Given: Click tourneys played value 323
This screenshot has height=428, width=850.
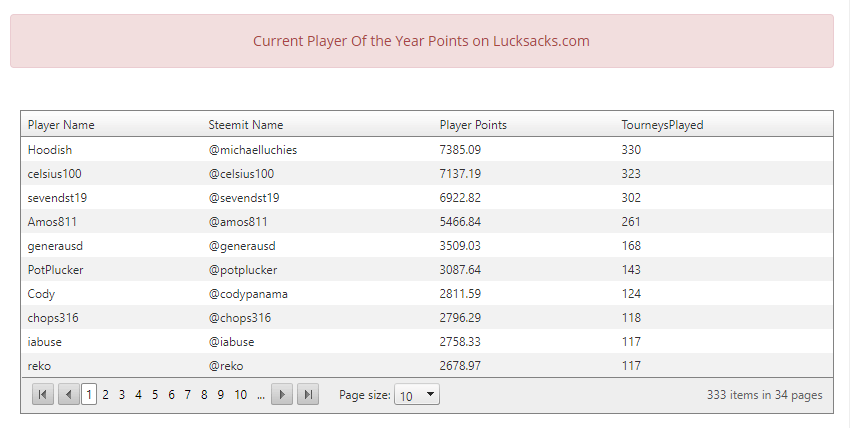Looking at the screenshot, I should click(x=631, y=173).
